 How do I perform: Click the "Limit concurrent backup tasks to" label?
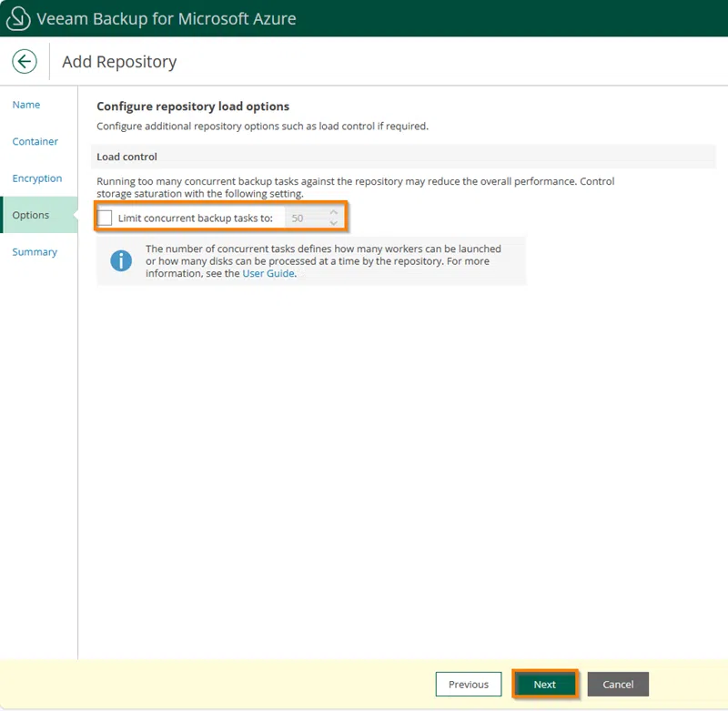click(195, 218)
